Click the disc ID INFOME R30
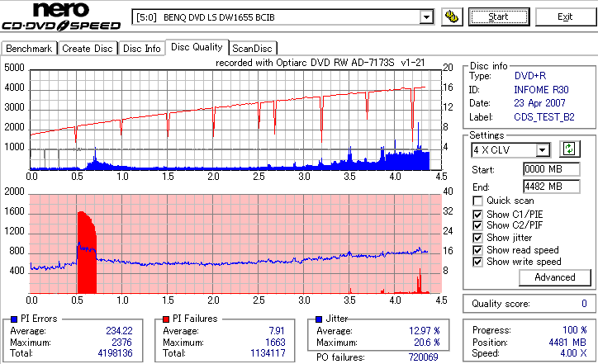This screenshot has width=598, height=364. (541, 90)
